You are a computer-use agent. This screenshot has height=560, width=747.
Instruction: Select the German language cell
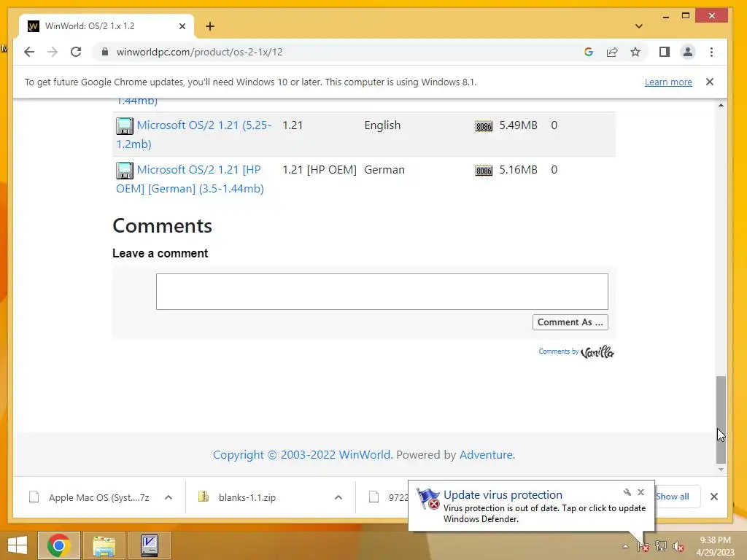coord(384,169)
